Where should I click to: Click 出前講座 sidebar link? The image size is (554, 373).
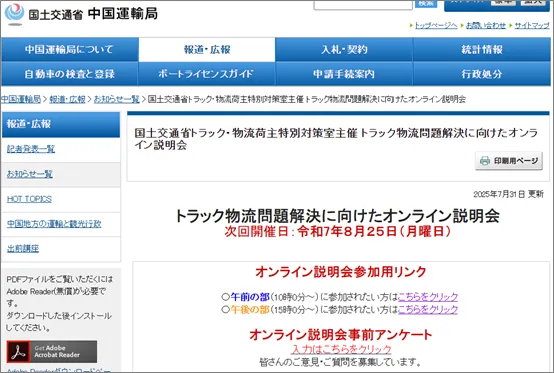click(23, 249)
